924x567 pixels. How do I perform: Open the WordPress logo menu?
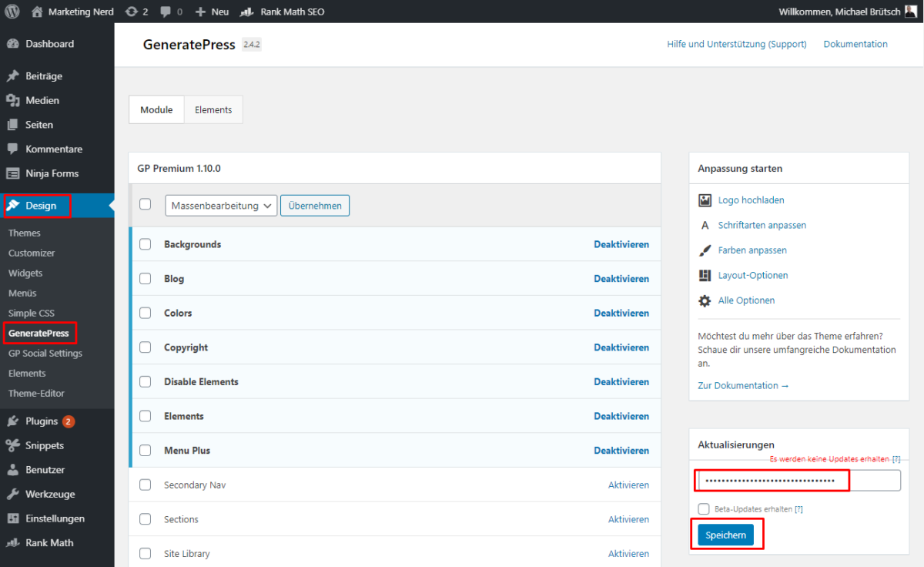tap(12, 12)
